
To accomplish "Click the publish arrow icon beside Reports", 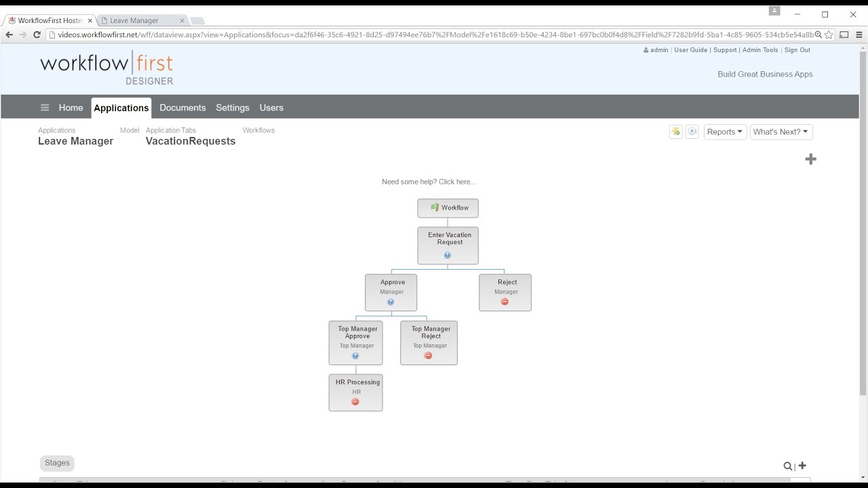I will click(675, 131).
